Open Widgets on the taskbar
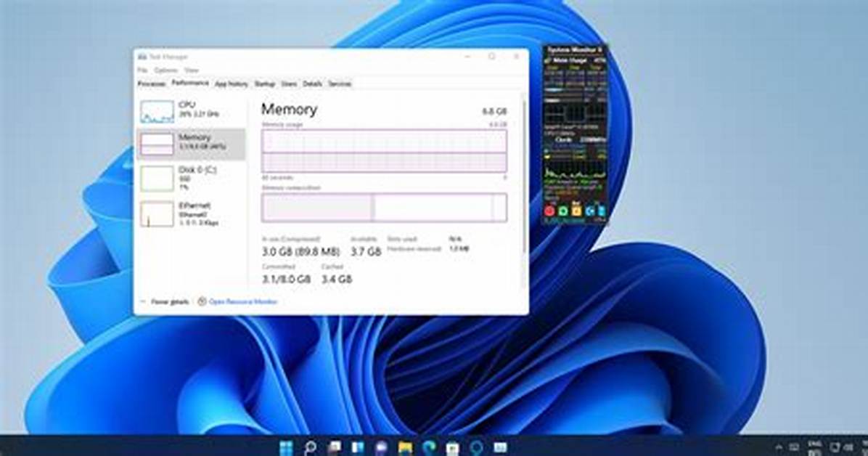Viewport: 868px width, 456px height. (x=358, y=447)
